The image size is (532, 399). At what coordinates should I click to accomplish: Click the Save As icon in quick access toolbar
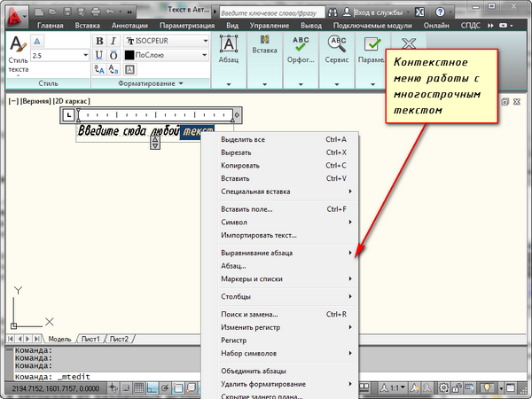[x=82, y=12]
